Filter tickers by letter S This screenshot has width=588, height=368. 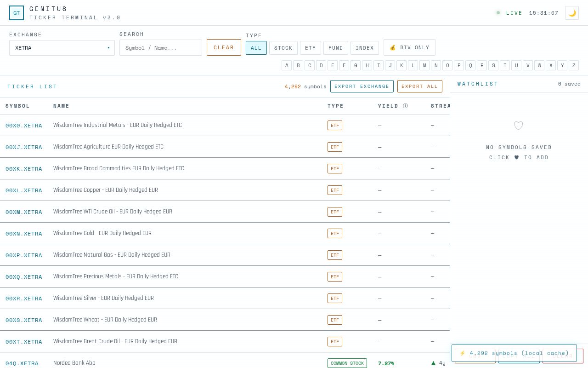point(493,65)
